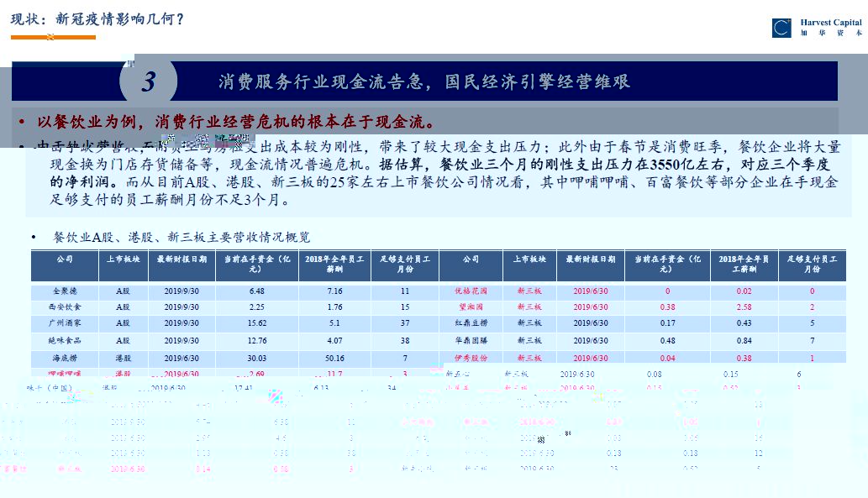
Task: Click the circled section number "3"
Action: pyautogui.click(x=149, y=82)
